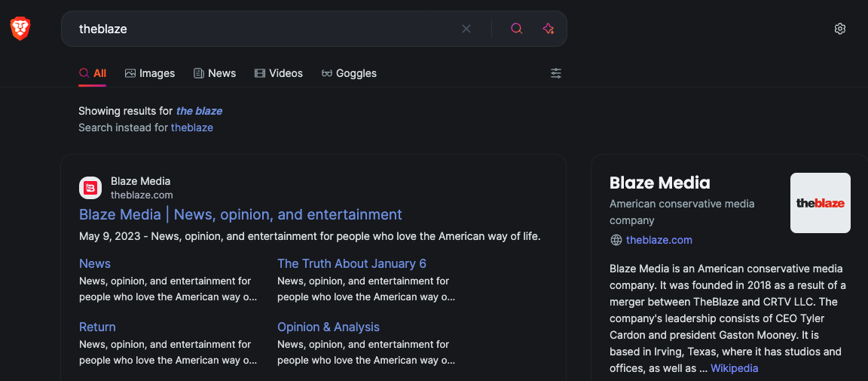Click globe icon beside theblaze.com

click(616, 240)
